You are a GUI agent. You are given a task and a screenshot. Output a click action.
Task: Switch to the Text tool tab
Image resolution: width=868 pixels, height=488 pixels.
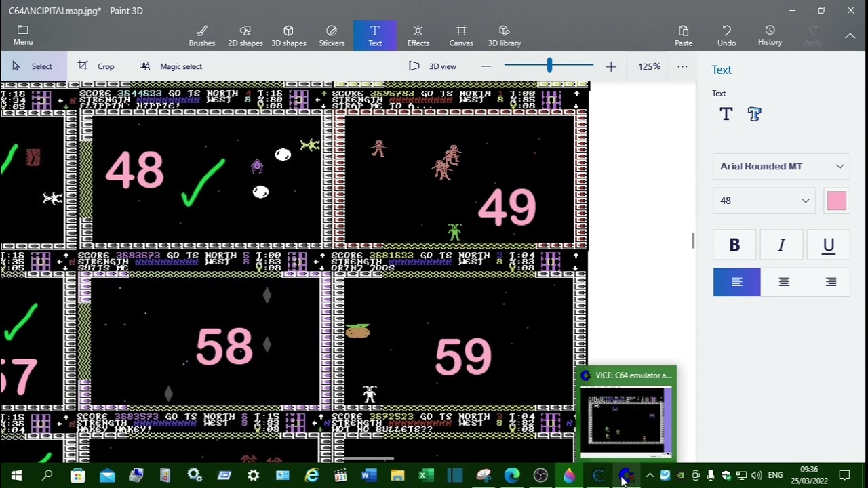(375, 36)
